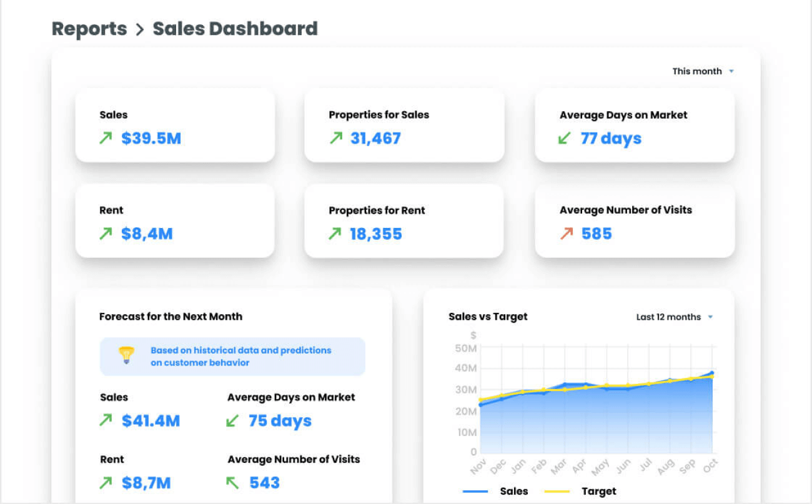Viewport: 812px width, 504px height.
Task: Select the trend arrow next to Properties for Rent
Action: (336, 234)
